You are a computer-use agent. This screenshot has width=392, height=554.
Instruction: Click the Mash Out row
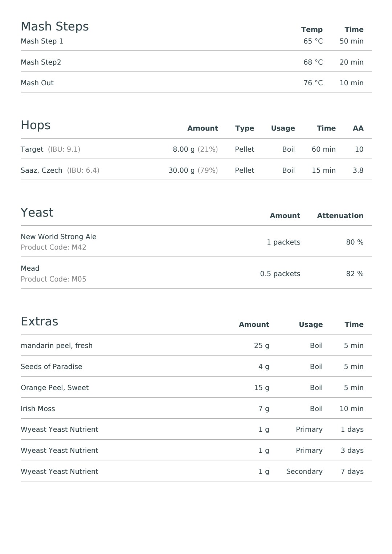(x=196, y=83)
